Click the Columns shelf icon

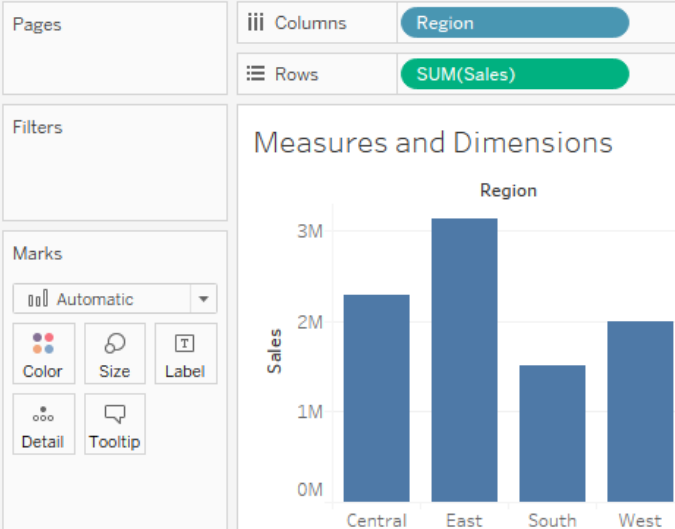coord(256,22)
